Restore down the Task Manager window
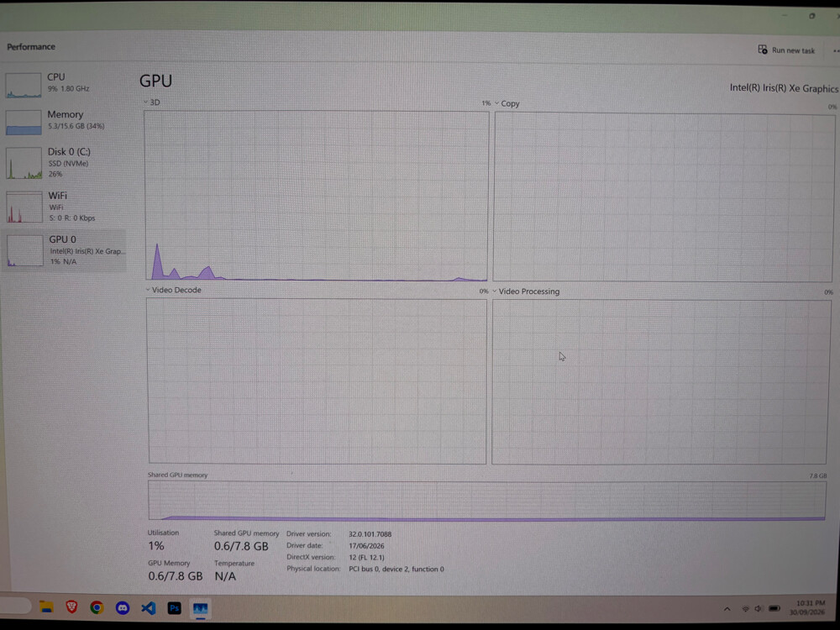 [x=812, y=16]
